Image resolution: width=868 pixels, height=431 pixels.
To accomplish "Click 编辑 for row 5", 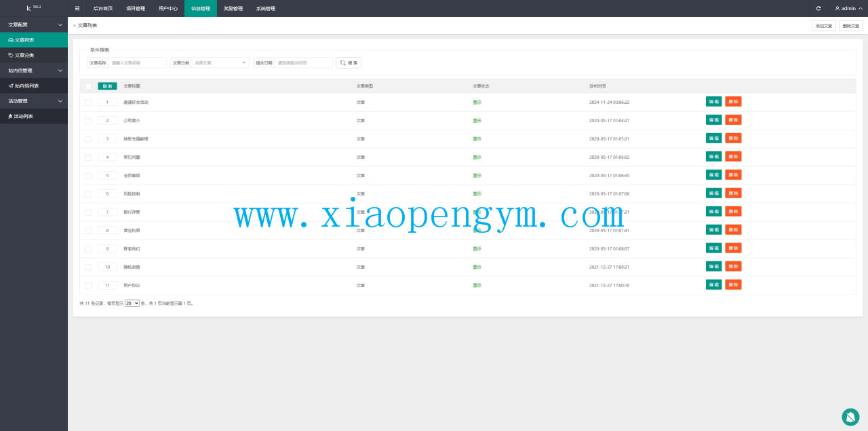I will [713, 175].
